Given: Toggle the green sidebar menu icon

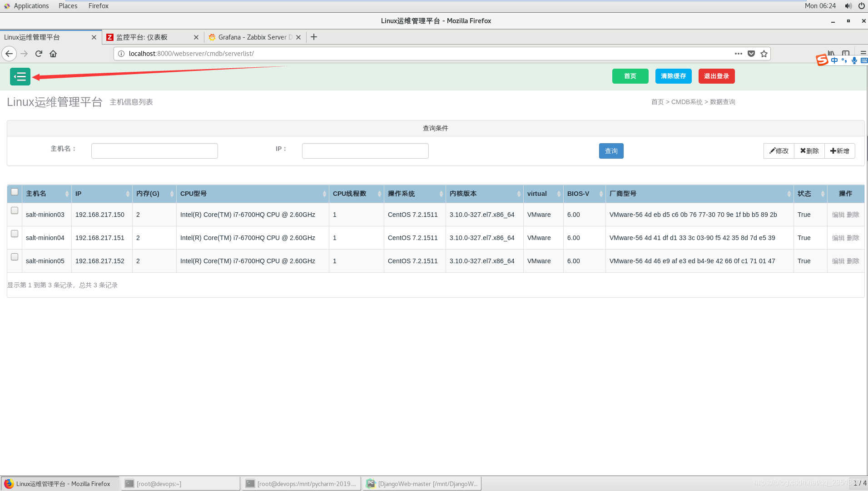Looking at the screenshot, I should pos(20,76).
